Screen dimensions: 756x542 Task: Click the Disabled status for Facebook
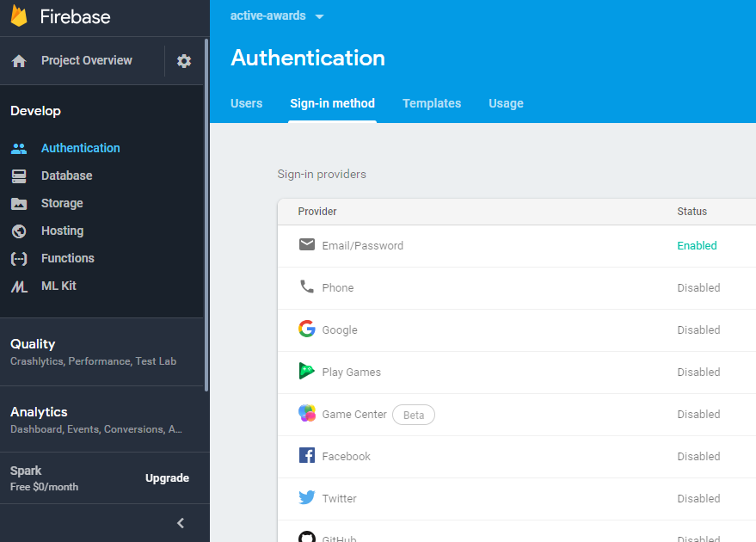698,456
